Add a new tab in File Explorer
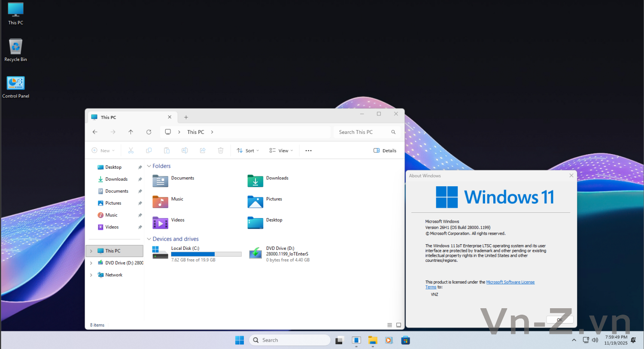The height and width of the screenshot is (349, 644). [186, 117]
